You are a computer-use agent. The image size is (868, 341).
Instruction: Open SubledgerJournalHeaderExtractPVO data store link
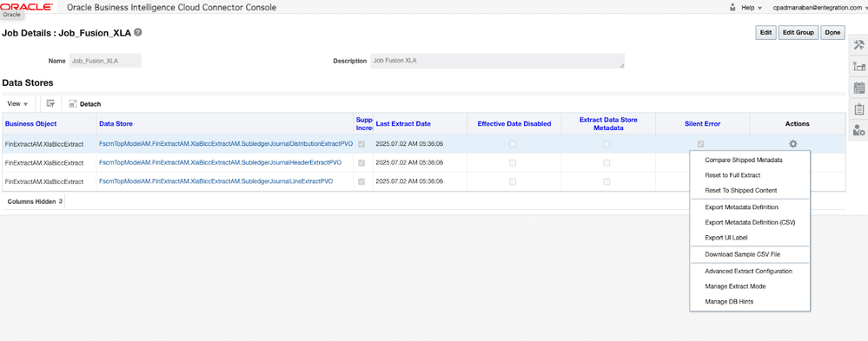220,163
